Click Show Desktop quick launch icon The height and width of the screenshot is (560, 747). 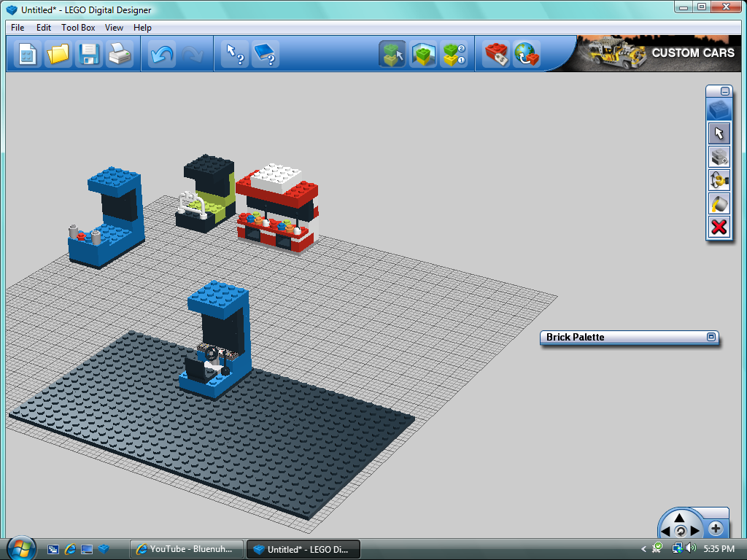coord(87,549)
